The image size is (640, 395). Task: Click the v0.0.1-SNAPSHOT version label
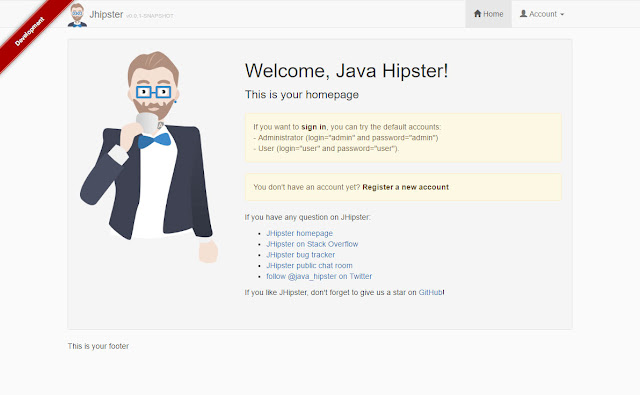(x=149, y=16)
